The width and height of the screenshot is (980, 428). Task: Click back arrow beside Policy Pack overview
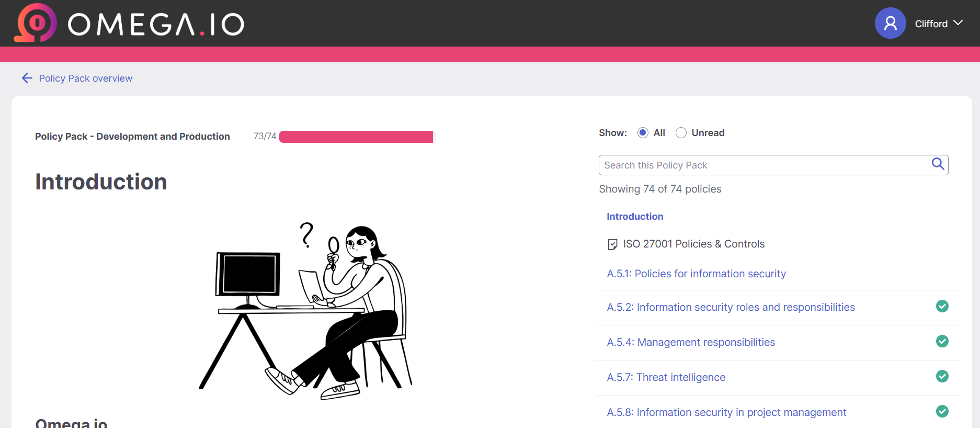(x=27, y=78)
